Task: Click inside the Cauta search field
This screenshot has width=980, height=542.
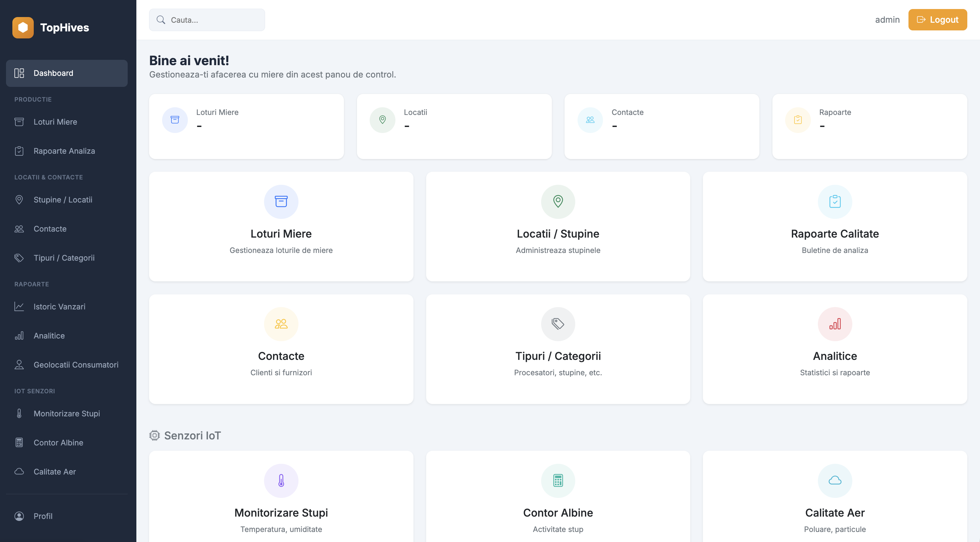Action: 207,19
